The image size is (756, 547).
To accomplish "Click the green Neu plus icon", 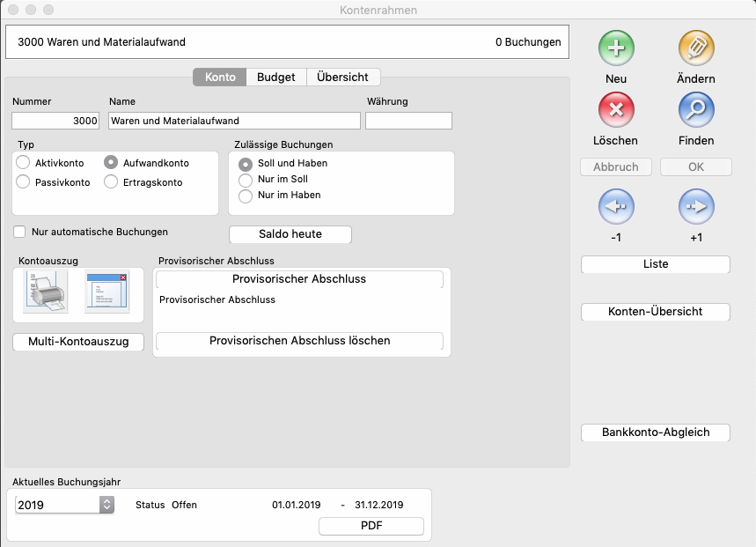I will tap(616, 48).
